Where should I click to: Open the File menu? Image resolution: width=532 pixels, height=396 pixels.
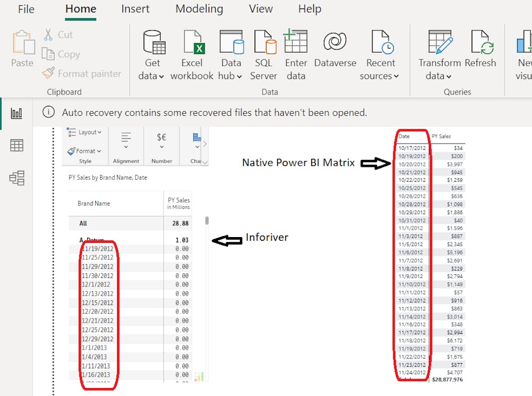point(26,9)
